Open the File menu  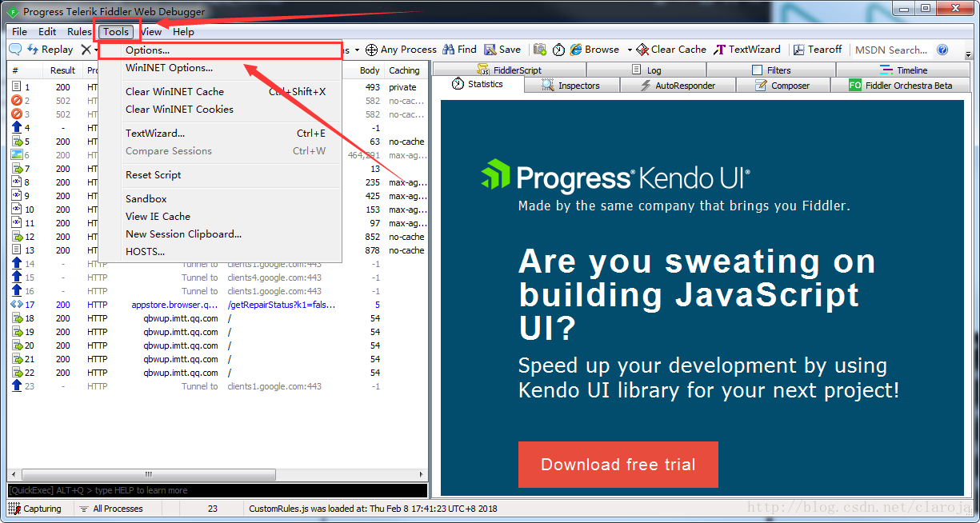point(19,32)
